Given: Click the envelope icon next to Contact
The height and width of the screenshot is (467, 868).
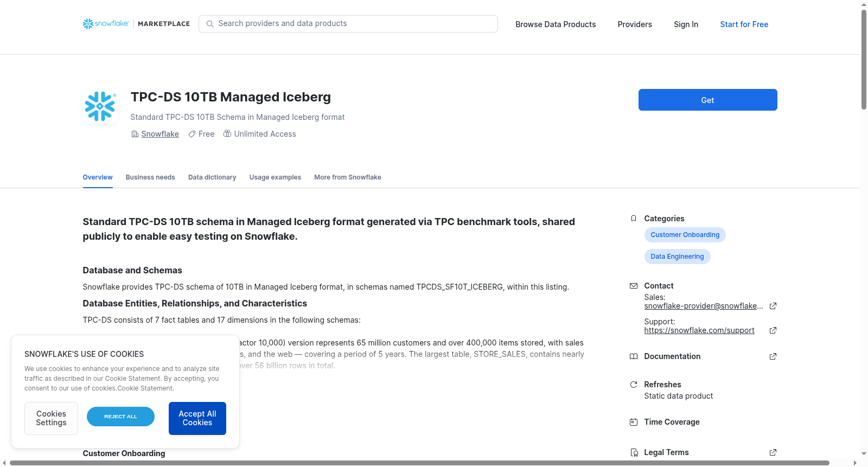Looking at the screenshot, I should coord(634,286).
